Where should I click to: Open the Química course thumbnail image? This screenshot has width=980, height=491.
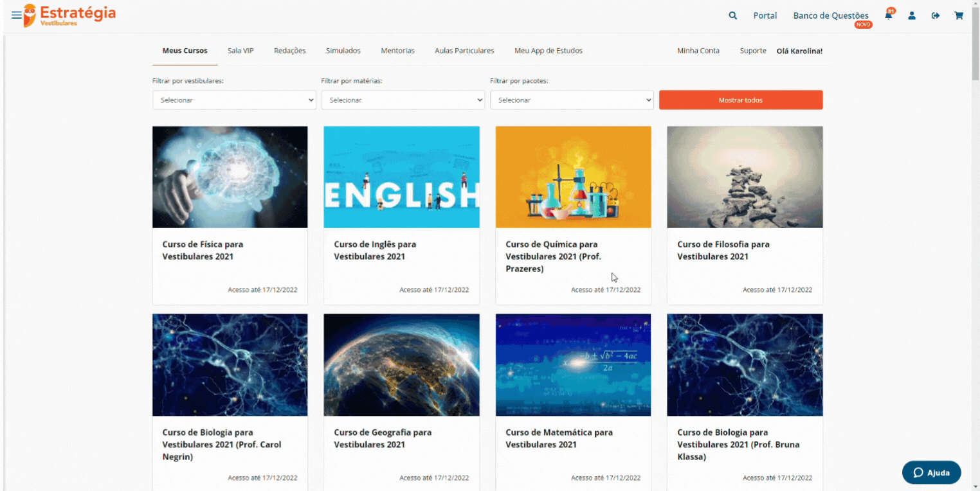pyautogui.click(x=573, y=177)
